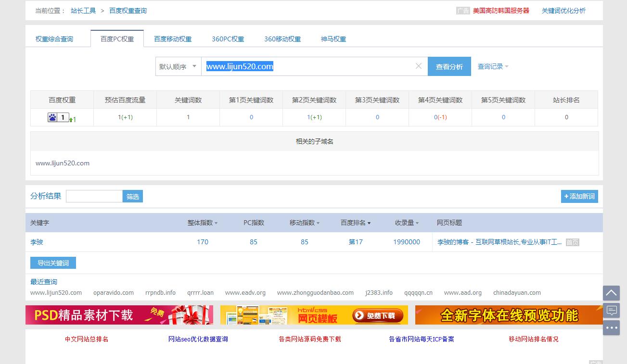Click the 首页 tag beside page title

point(572,242)
